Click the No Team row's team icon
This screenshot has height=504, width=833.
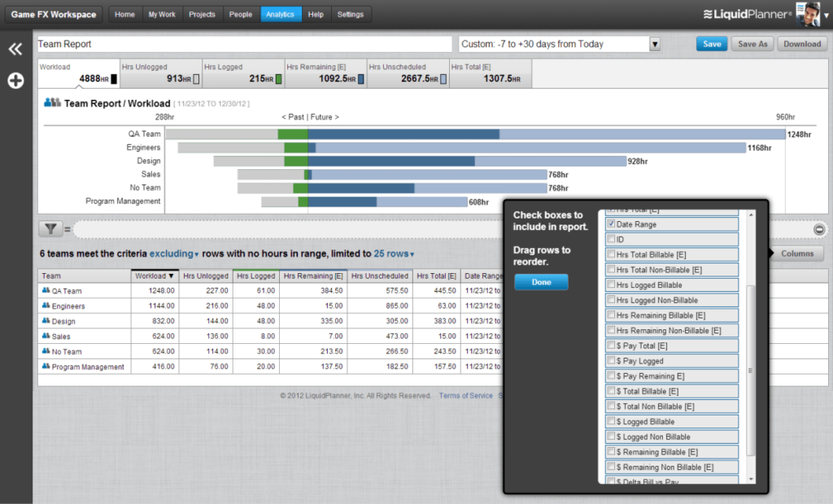(x=46, y=351)
